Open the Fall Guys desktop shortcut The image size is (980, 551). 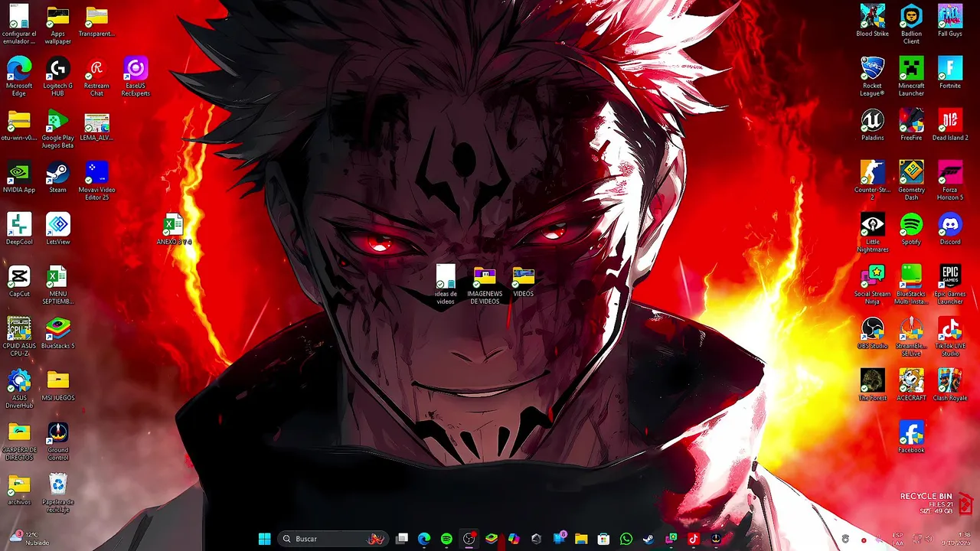point(950,21)
